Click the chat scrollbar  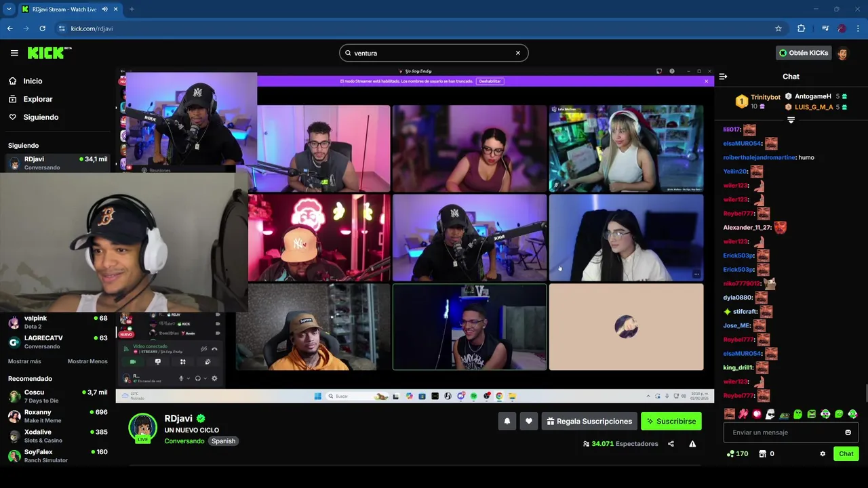(x=865, y=393)
